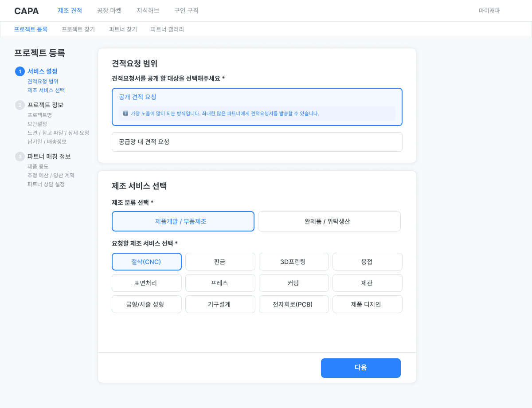532x408 pixels.
Task: Open the 지식허브 menu
Action: (148, 11)
